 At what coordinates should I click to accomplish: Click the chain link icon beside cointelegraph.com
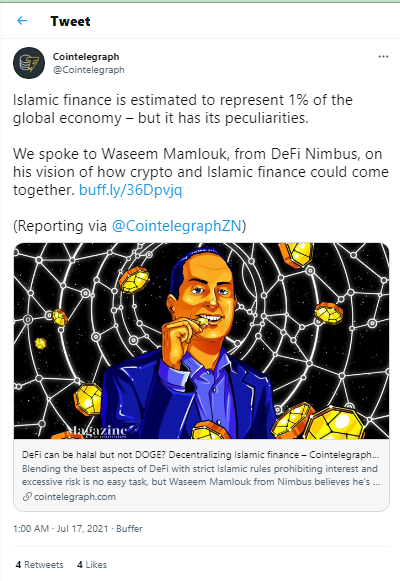point(27,497)
